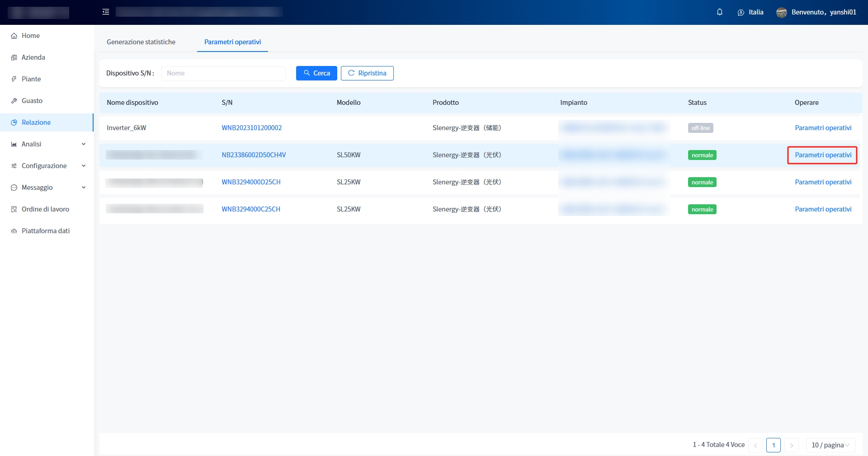Open the Azienda menu item
The image size is (868, 456).
point(47,57)
